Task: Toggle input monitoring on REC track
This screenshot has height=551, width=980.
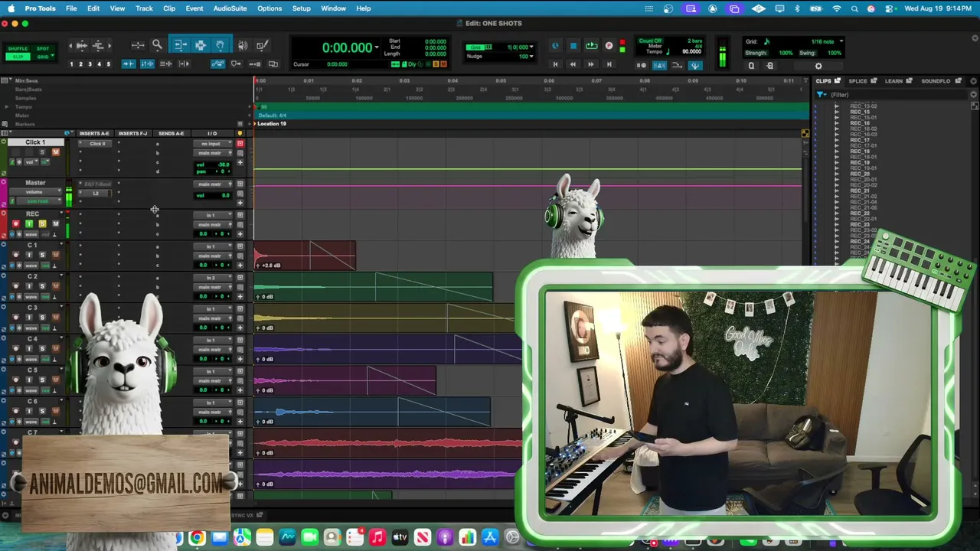Action: (29, 223)
